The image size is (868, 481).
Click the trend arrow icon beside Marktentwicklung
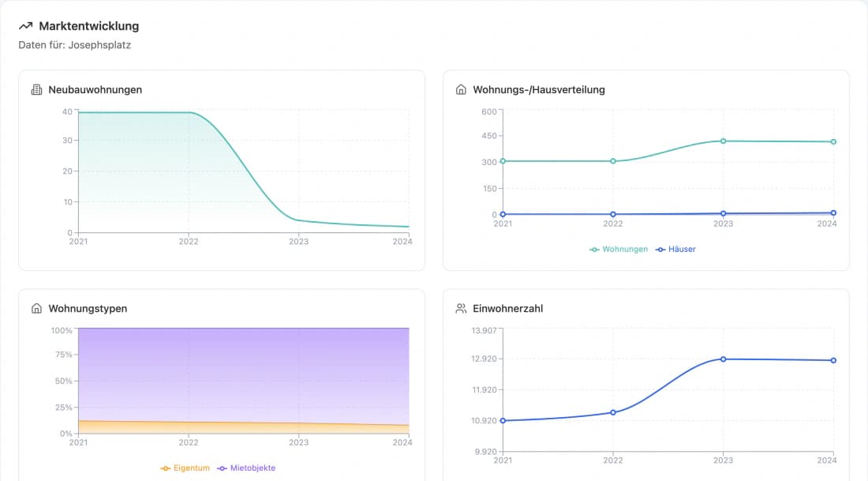click(25, 26)
